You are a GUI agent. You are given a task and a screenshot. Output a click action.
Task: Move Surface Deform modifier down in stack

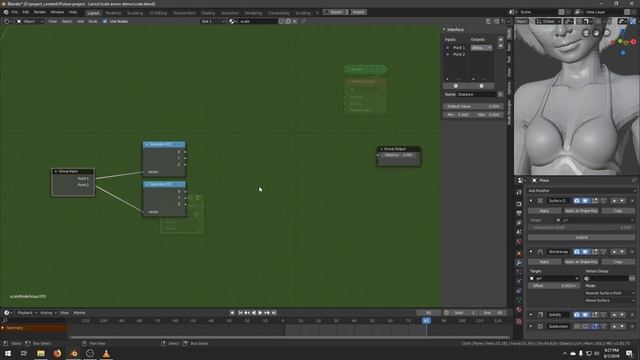[x=622, y=201]
